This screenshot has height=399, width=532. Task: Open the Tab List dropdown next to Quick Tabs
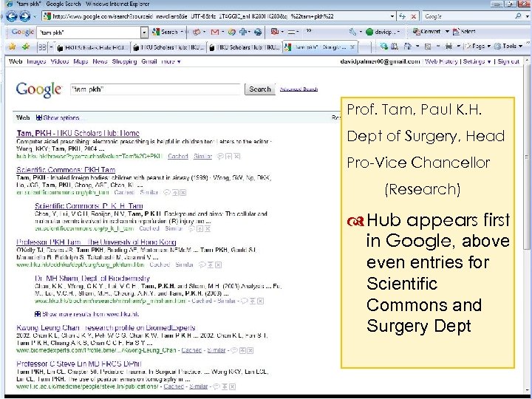click(x=51, y=47)
